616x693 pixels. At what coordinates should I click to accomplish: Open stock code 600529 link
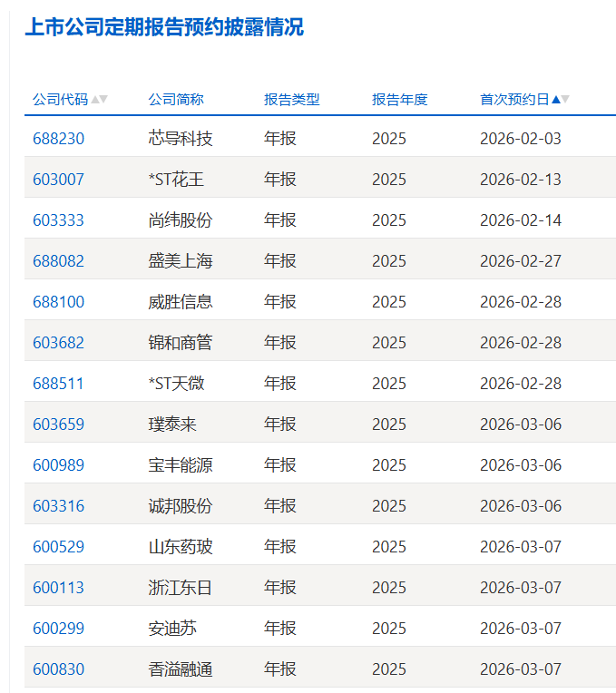58,547
